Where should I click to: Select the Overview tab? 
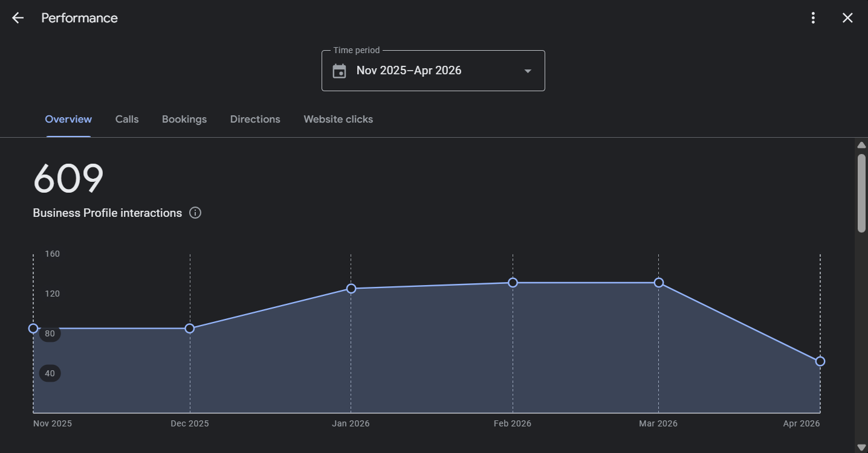click(68, 119)
